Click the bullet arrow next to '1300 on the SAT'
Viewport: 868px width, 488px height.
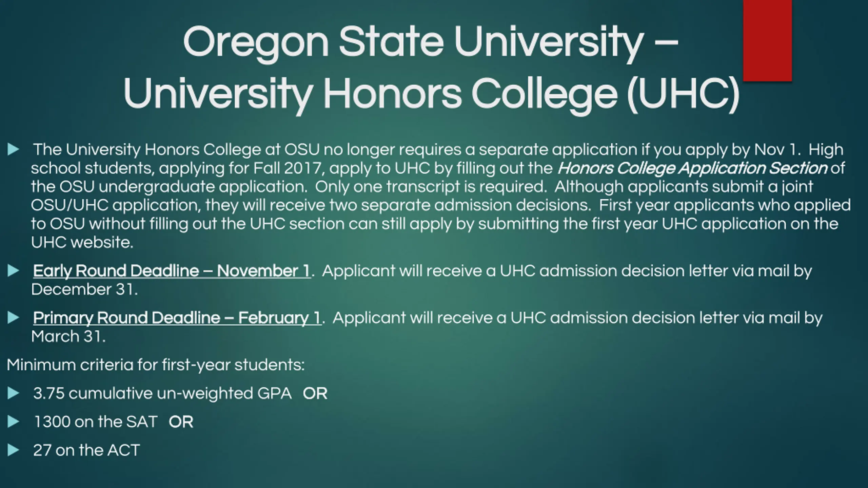pos(13,422)
